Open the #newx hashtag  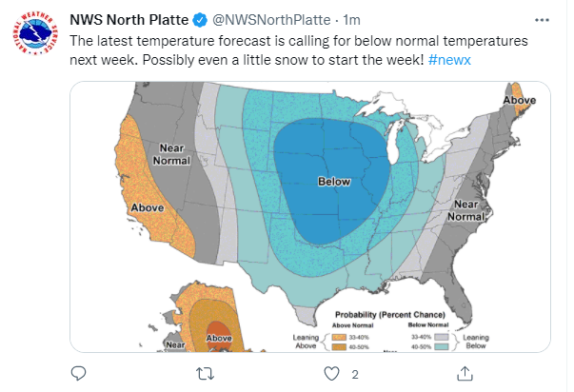coord(453,61)
